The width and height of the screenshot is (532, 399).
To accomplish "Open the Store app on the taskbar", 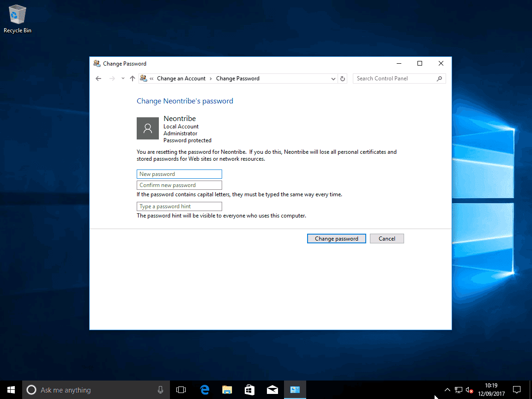I will pyautogui.click(x=249, y=390).
